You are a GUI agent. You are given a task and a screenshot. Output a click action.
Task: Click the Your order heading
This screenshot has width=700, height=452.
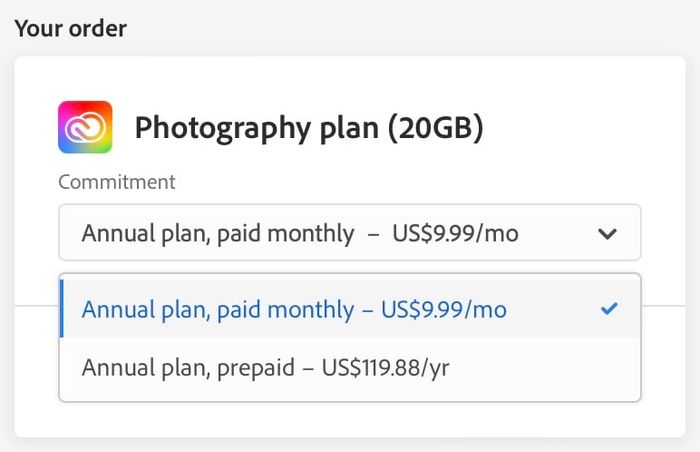pyautogui.click(x=71, y=29)
